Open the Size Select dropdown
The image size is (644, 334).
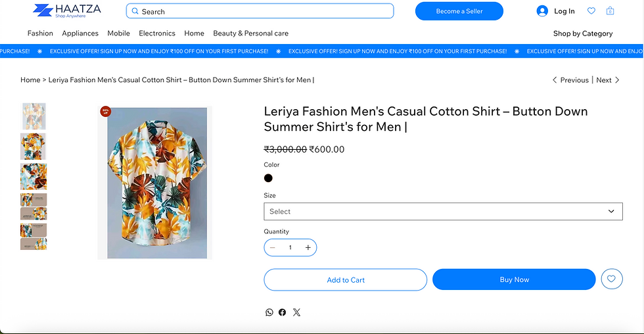pos(443,211)
